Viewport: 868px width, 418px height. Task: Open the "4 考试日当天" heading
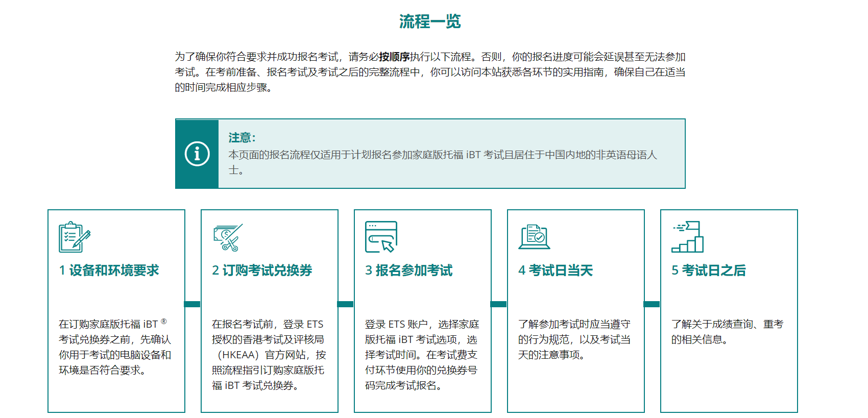[556, 271]
